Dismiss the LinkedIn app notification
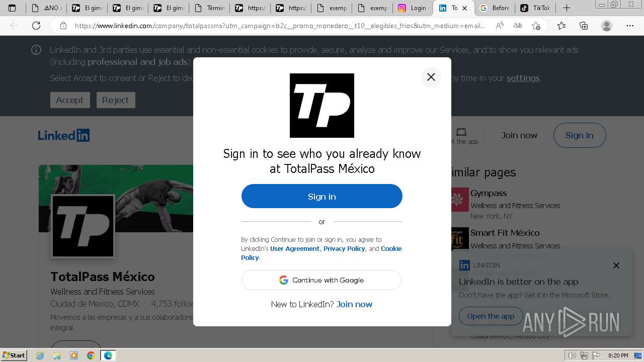 (x=616, y=265)
